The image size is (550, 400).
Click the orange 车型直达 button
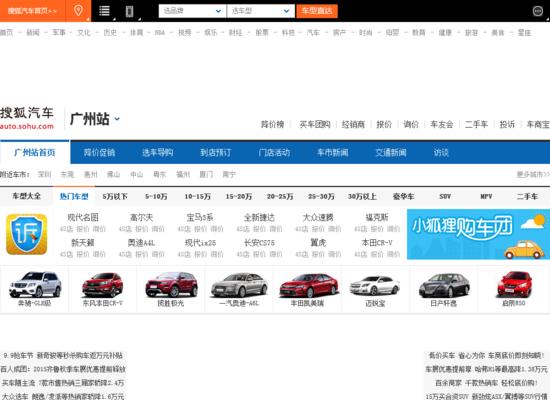(317, 11)
